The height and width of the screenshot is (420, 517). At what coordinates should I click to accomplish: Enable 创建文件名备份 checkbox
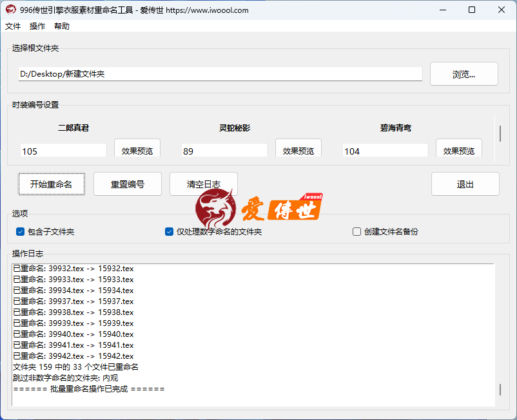(357, 232)
